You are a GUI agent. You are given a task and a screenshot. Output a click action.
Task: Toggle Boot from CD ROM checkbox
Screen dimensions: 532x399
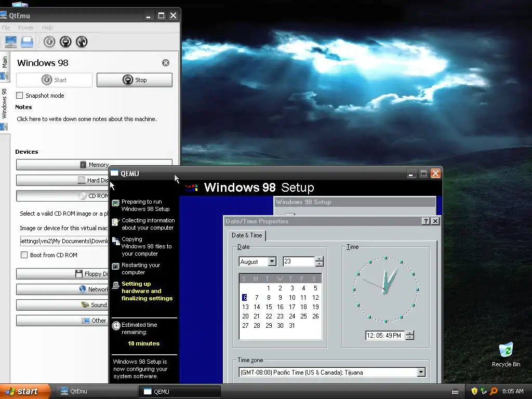pyautogui.click(x=24, y=255)
